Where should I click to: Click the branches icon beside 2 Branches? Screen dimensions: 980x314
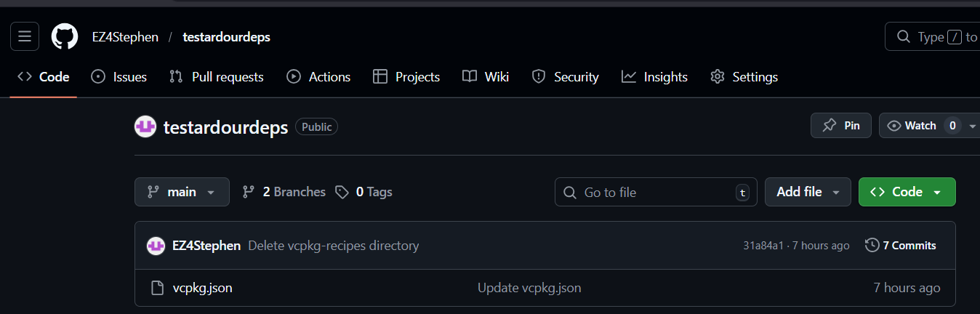click(249, 192)
